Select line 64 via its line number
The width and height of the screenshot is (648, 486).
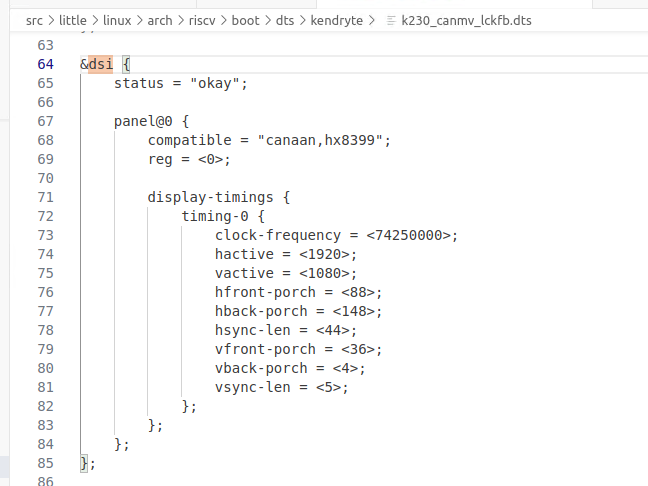pyautogui.click(x=45, y=64)
